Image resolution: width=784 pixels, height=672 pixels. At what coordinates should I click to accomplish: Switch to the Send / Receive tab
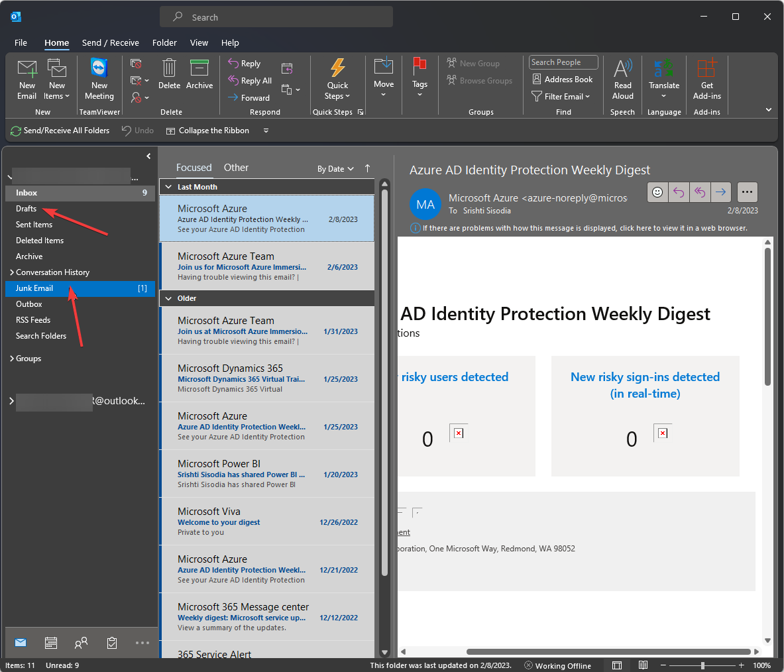click(x=111, y=42)
